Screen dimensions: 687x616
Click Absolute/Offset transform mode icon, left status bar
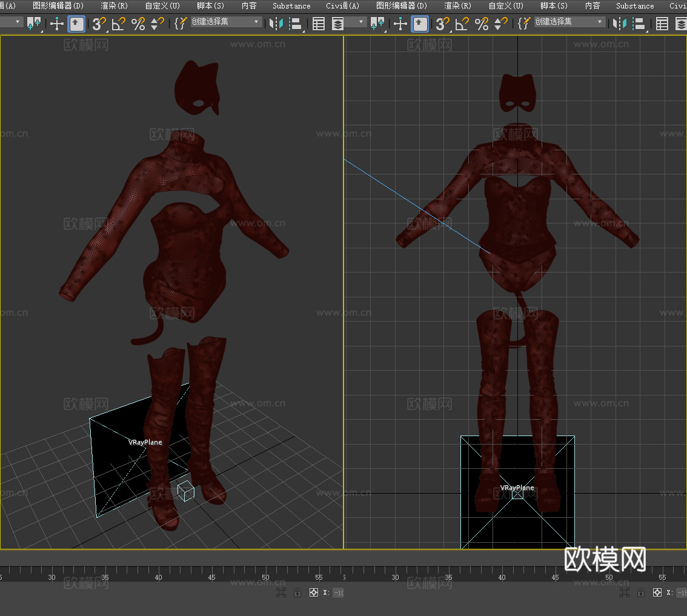(314, 592)
